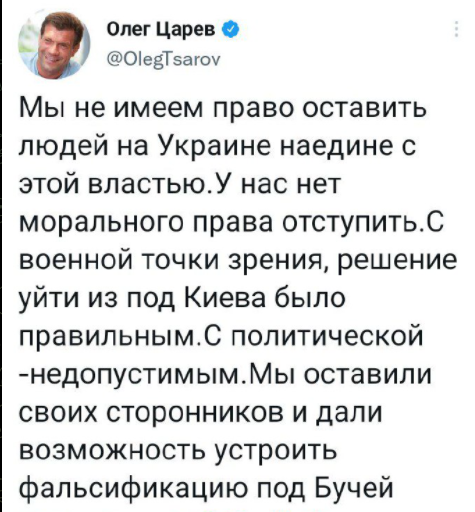Click the blue verified badge next to Олег Царев
475x512 pixels.
click(230, 30)
